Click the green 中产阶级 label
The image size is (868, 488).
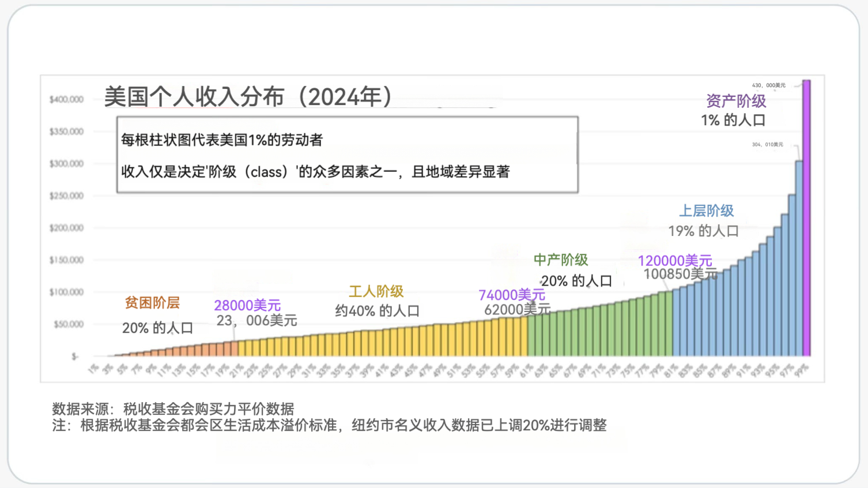pos(560,260)
